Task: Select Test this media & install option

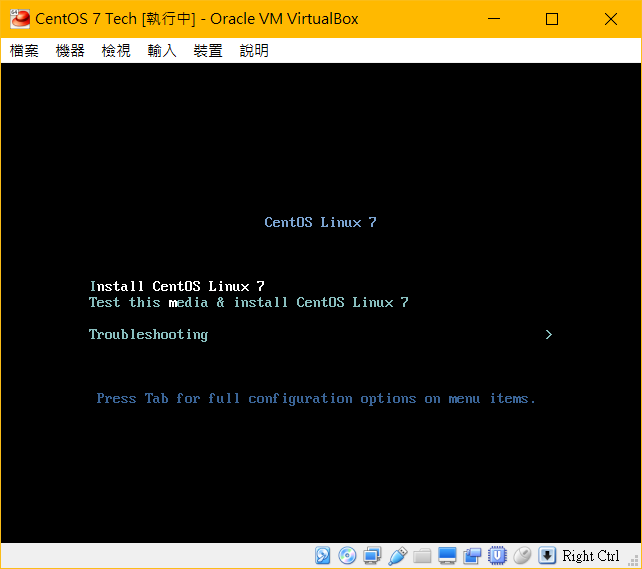Action: point(248,302)
